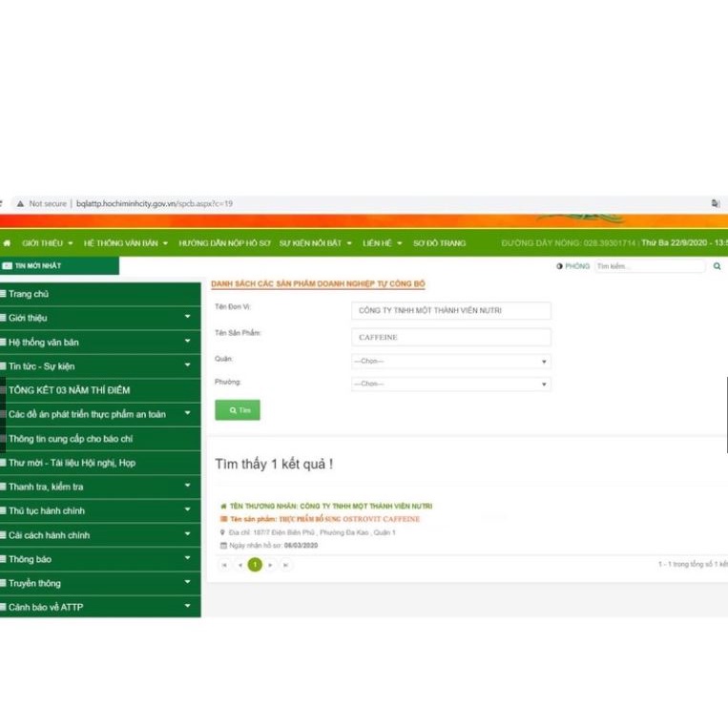Toggle the PHÒNG contrast option

click(572, 266)
